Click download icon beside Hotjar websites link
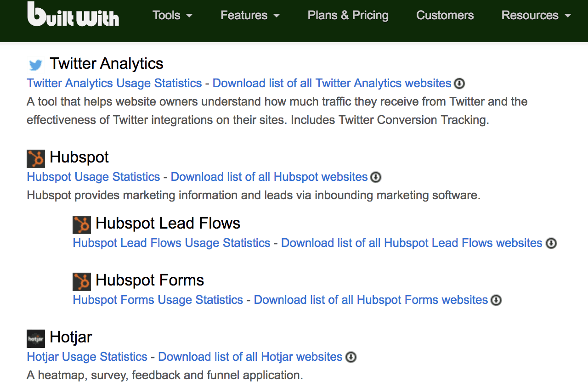Screen dimensions: 588x392 point(351,357)
